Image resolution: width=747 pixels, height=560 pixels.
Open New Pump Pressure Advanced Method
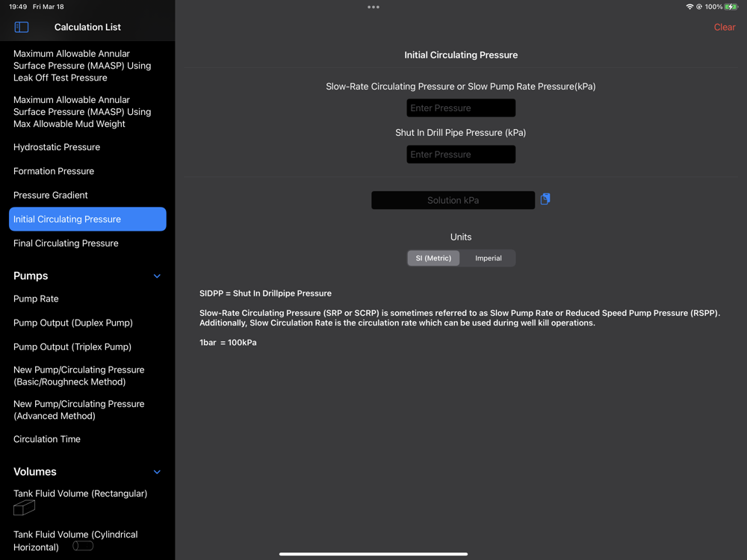(x=87, y=410)
